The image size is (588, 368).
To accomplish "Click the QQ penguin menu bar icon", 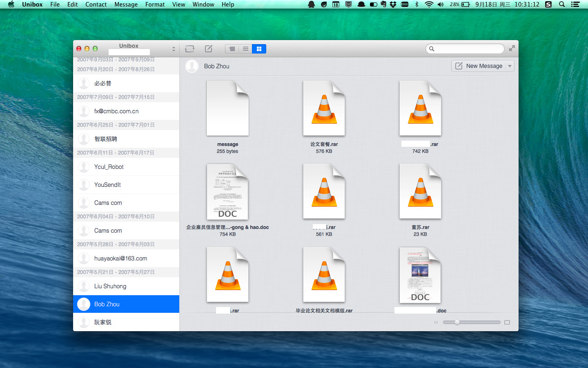I will coord(311,4).
